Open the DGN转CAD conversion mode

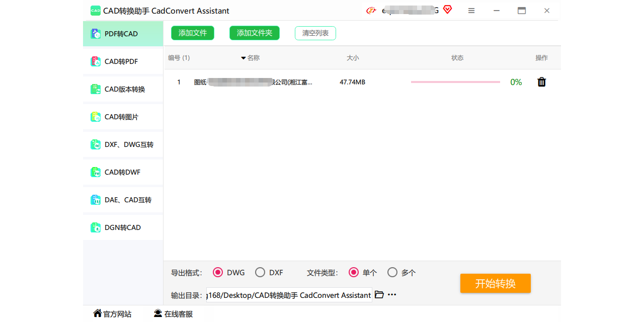point(123,227)
